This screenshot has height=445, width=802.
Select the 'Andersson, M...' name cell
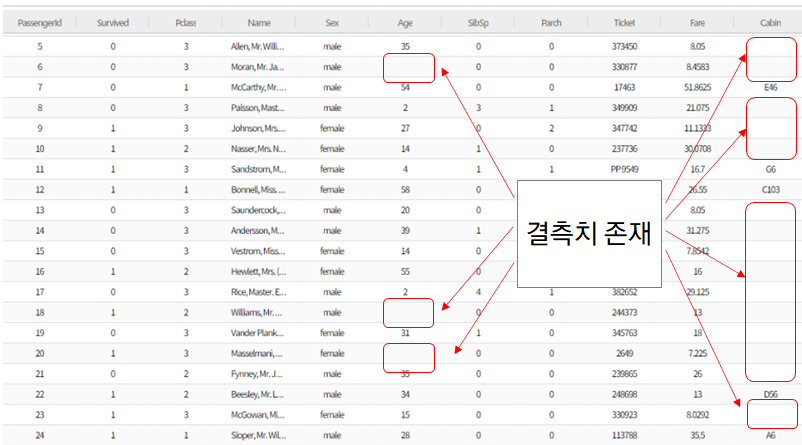[x=258, y=231]
